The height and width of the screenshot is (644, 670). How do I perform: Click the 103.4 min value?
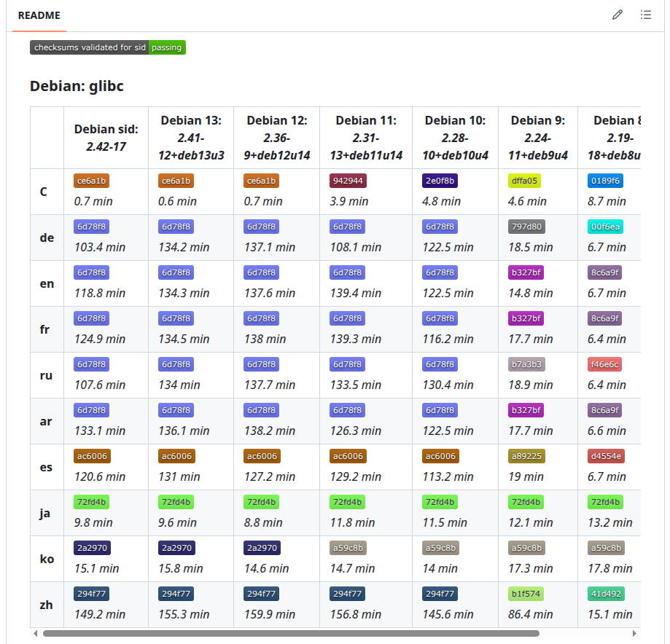[x=100, y=247]
